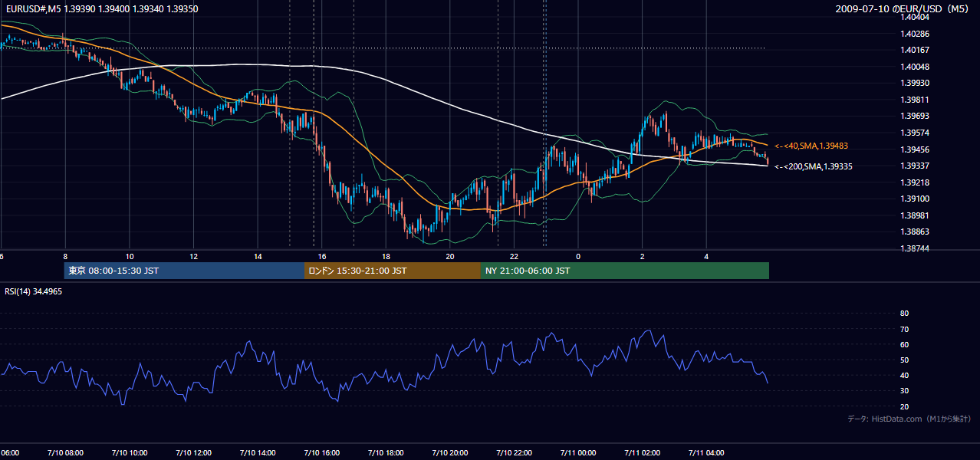
Task: Click the hour 10 tick under price chart
Action: coord(130,257)
